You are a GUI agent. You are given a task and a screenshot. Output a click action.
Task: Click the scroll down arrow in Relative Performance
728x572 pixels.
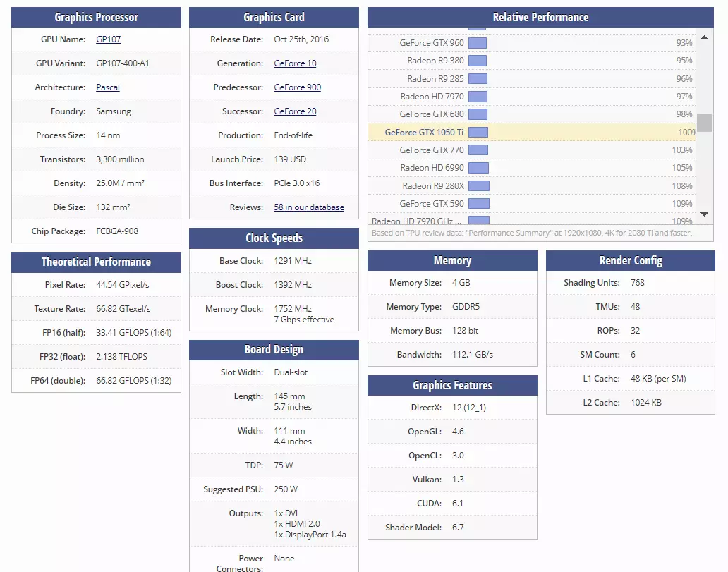704,214
